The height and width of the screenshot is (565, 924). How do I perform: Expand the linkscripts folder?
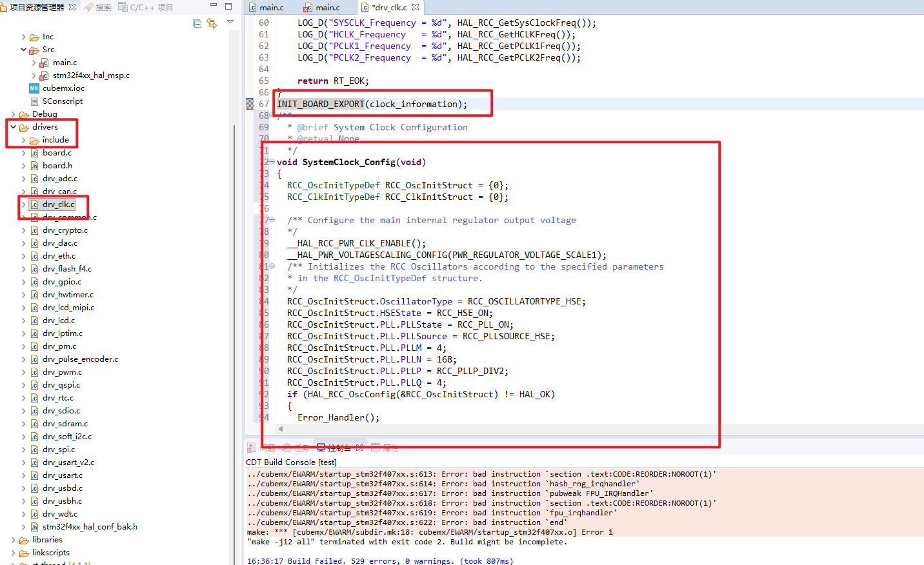point(14,553)
